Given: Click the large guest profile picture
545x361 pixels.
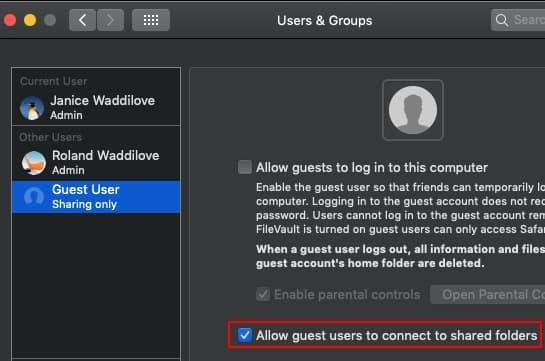Looking at the screenshot, I should (413, 110).
